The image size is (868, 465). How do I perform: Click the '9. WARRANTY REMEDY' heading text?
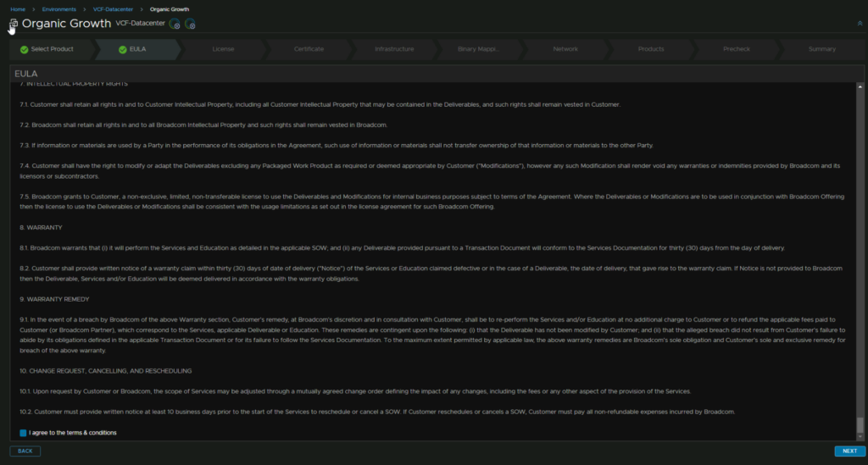tap(54, 299)
